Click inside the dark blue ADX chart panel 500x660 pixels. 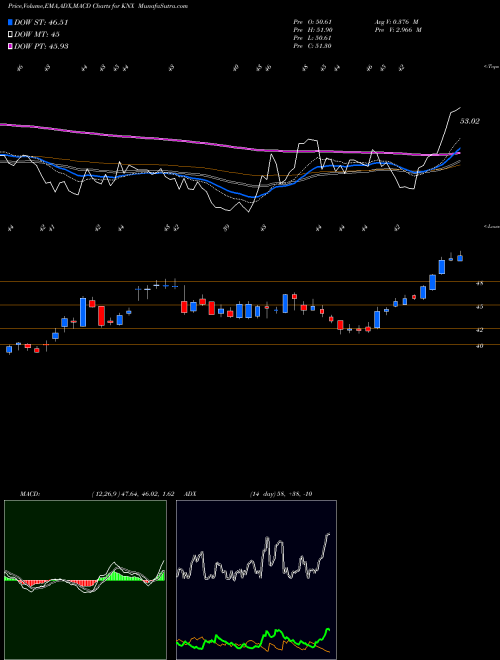pos(256,580)
